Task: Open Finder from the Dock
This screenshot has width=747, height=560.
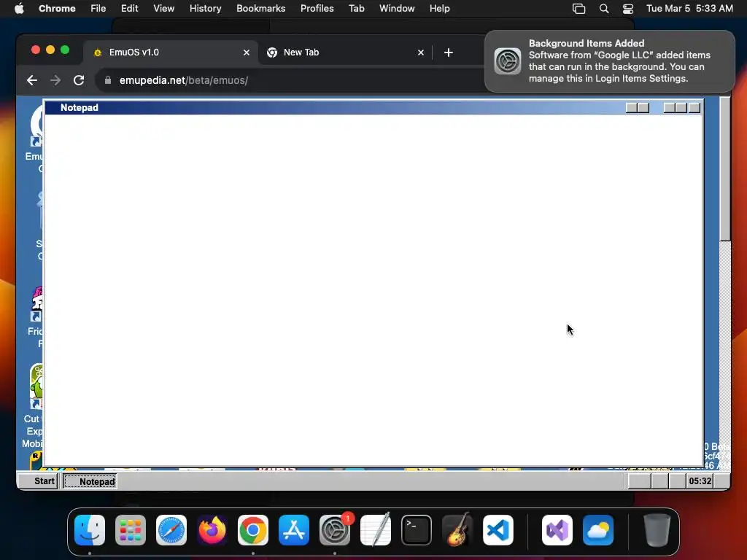Action: pos(90,530)
